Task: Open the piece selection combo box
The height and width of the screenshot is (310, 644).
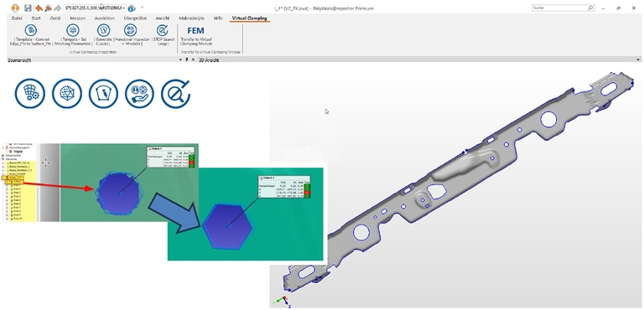Action: coord(95,8)
